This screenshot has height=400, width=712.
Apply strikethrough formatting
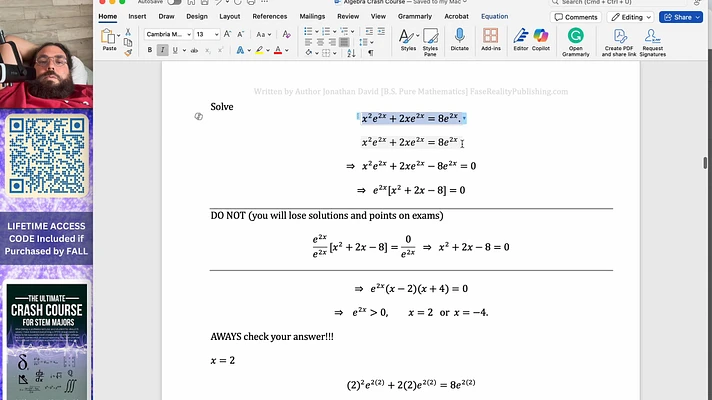pyautogui.click(x=194, y=50)
